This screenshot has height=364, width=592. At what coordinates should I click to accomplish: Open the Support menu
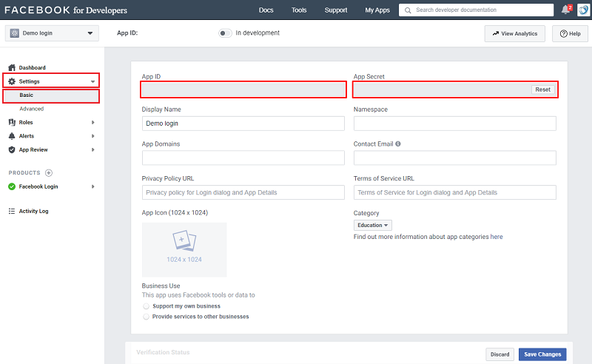click(x=336, y=10)
